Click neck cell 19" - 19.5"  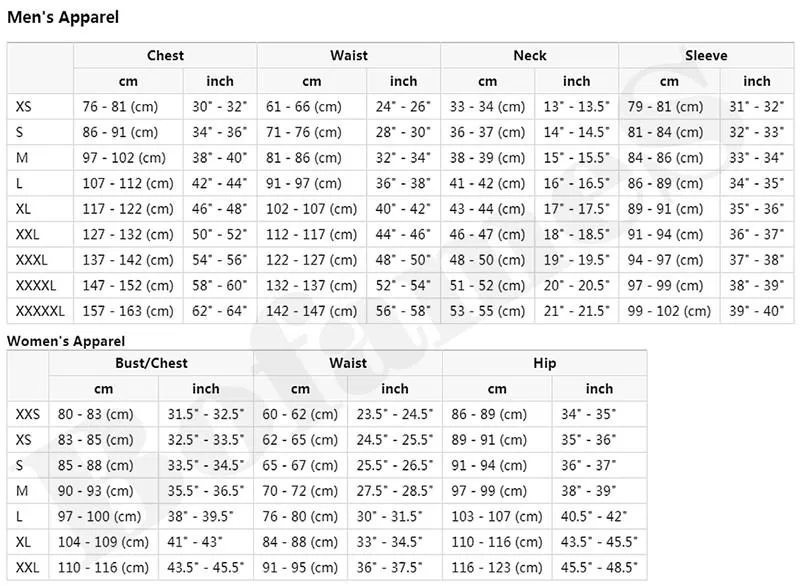(x=577, y=260)
